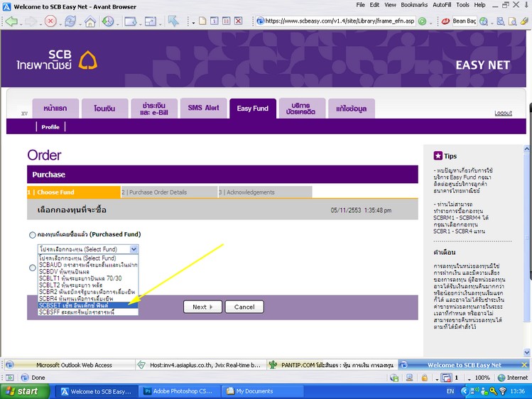532x399 pixels.
Task: Choose SCBR2 fund option
Action: coord(88,292)
